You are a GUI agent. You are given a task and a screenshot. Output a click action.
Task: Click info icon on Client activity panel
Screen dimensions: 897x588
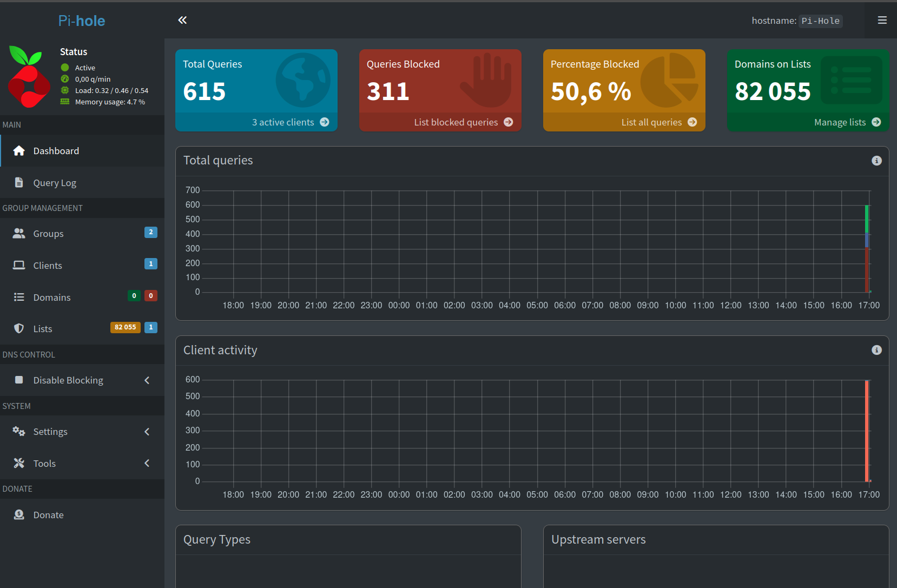[x=877, y=350]
